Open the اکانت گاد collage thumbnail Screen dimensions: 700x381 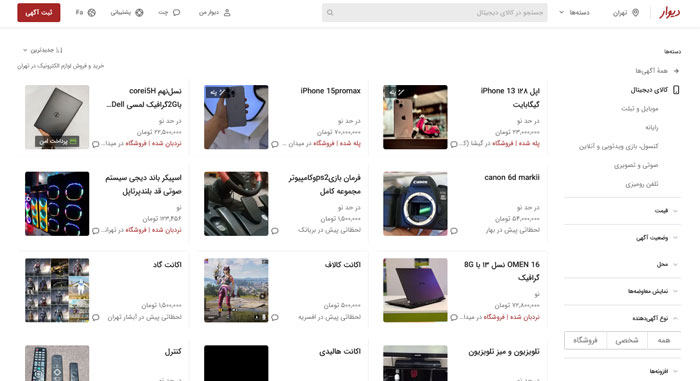(x=57, y=290)
